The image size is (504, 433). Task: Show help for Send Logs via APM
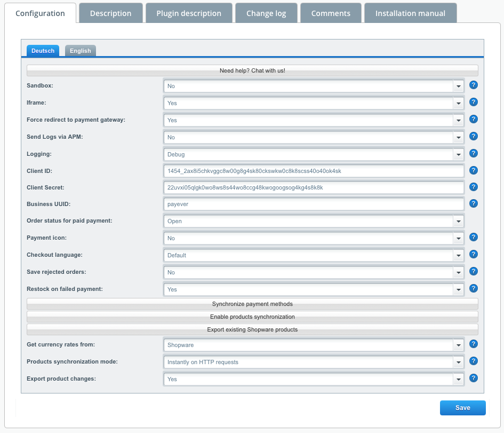pyautogui.click(x=473, y=136)
